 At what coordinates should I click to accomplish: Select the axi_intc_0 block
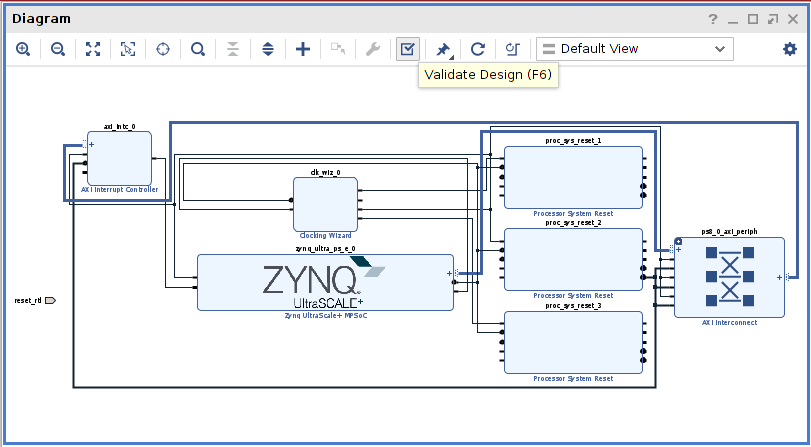click(x=119, y=158)
